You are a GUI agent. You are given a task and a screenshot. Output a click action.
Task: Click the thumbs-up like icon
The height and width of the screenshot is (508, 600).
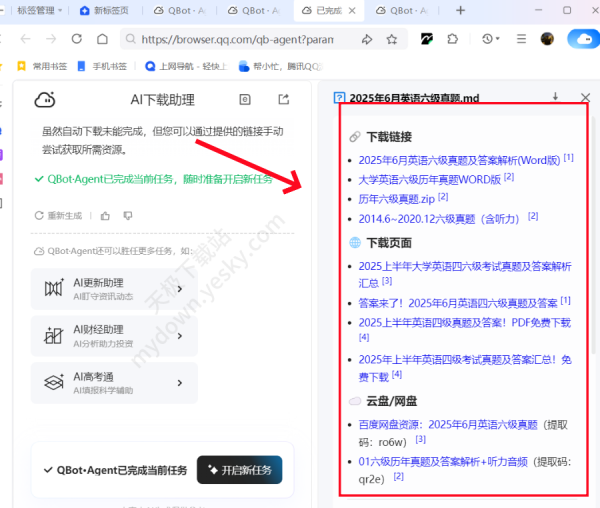pyautogui.click(x=103, y=215)
